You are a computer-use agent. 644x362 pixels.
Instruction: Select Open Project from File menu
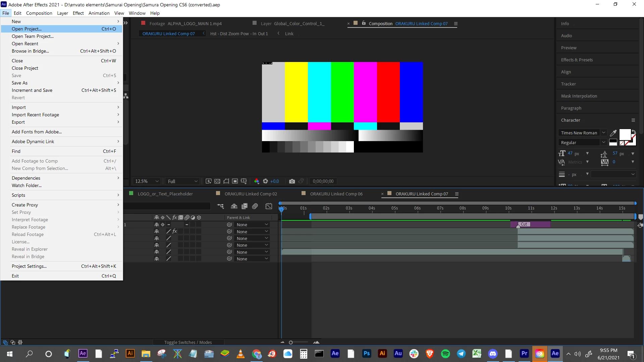coord(27,29)
